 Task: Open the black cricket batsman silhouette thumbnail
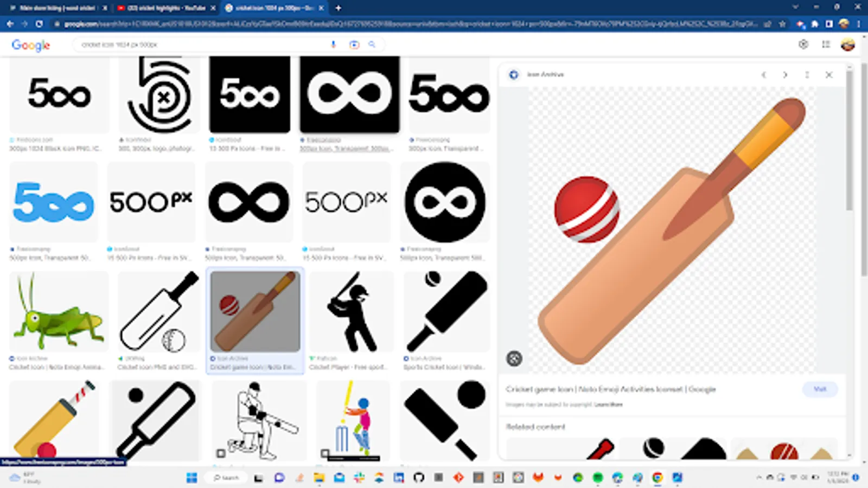(x=351, y=312)
